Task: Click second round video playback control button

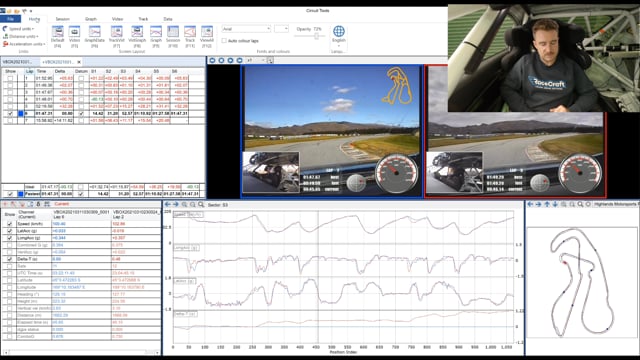Action: 221,60
